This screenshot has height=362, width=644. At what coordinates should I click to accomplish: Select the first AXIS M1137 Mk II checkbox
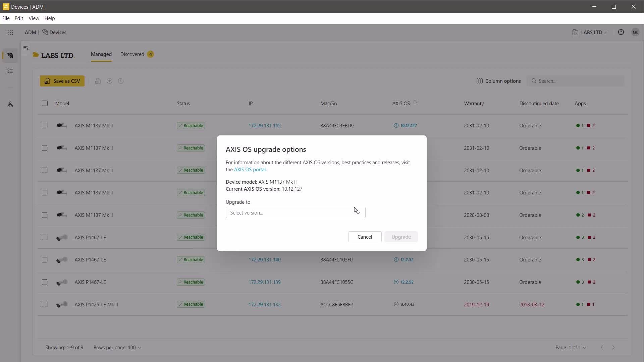tap(45, 126)
